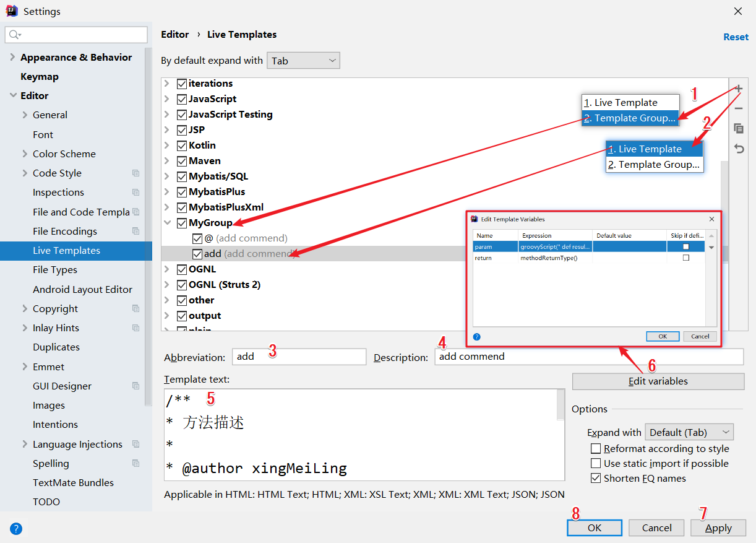Open Live Templates settings page in sidebar
This screenshot has width=756, height=543.
tap(76, 250)
